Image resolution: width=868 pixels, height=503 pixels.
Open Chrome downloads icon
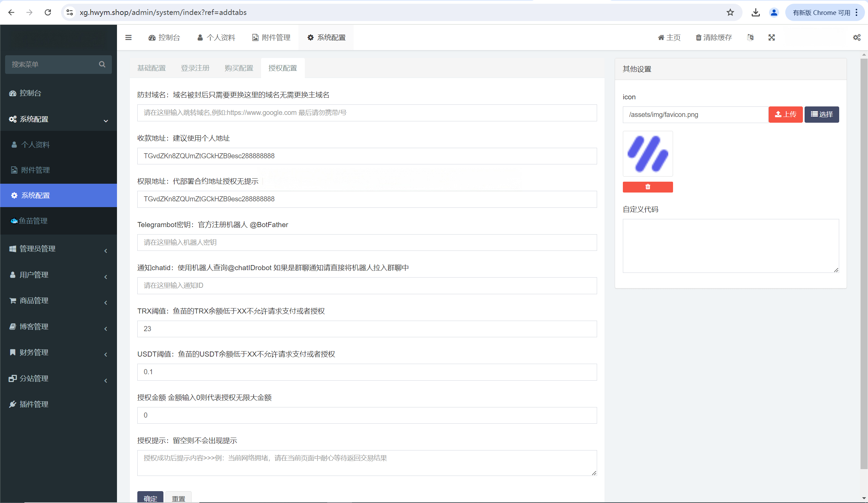(x=756, y=13)
